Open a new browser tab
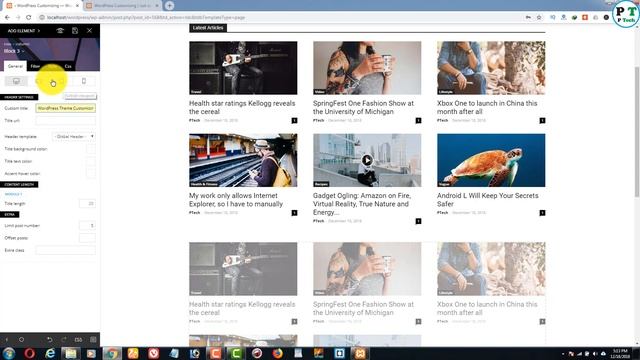The image size is (640, 360). click(x=169, y=6)
